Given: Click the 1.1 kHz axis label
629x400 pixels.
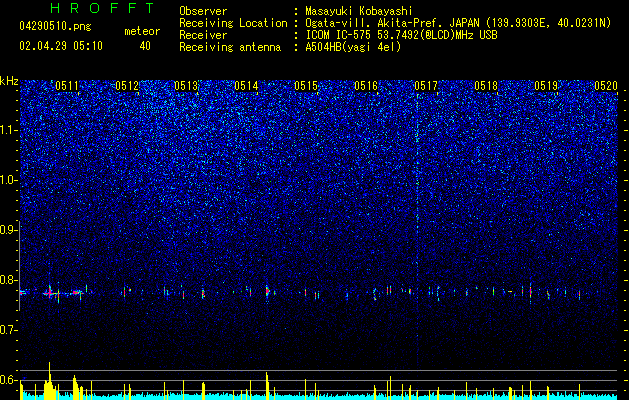Looking at the screenshot, I should [8, 130].
